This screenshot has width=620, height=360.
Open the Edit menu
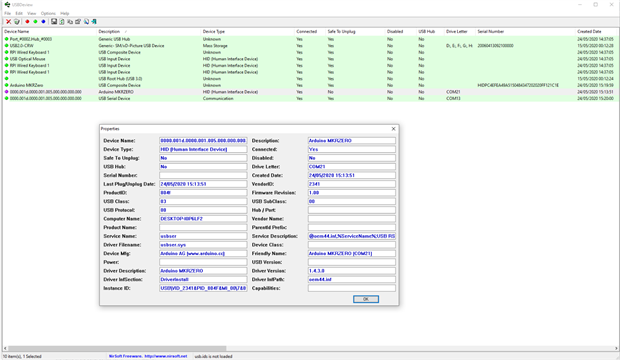tap(19, 13)
